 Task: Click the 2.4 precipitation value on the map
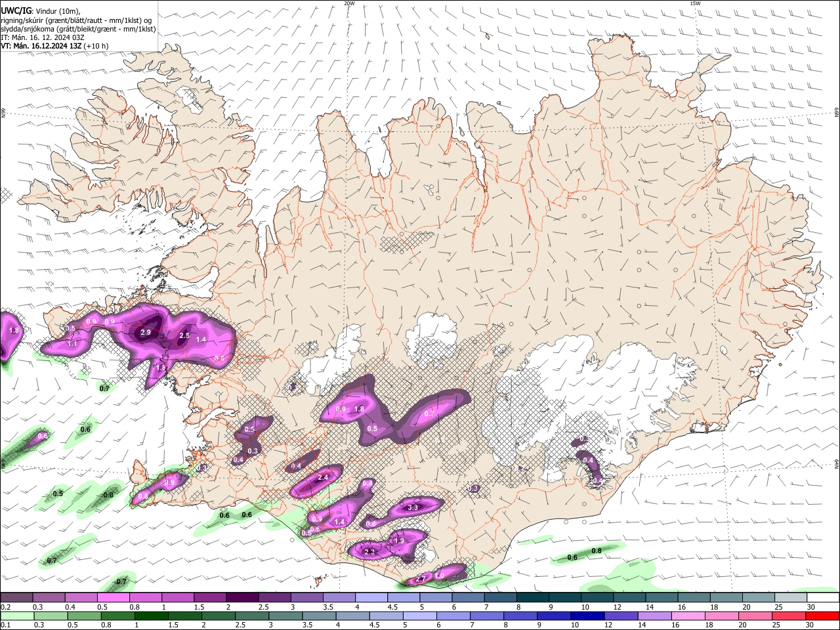pos(323,478)
